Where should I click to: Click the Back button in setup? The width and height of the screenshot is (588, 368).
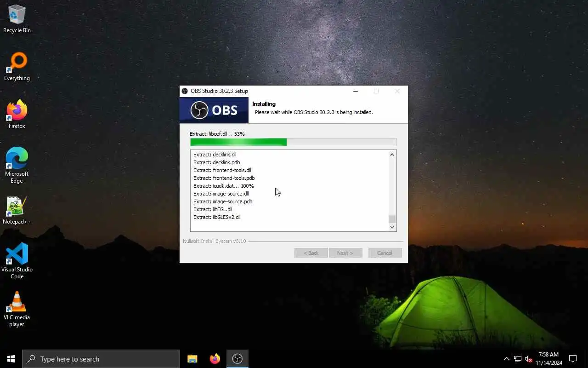(311, 253)
